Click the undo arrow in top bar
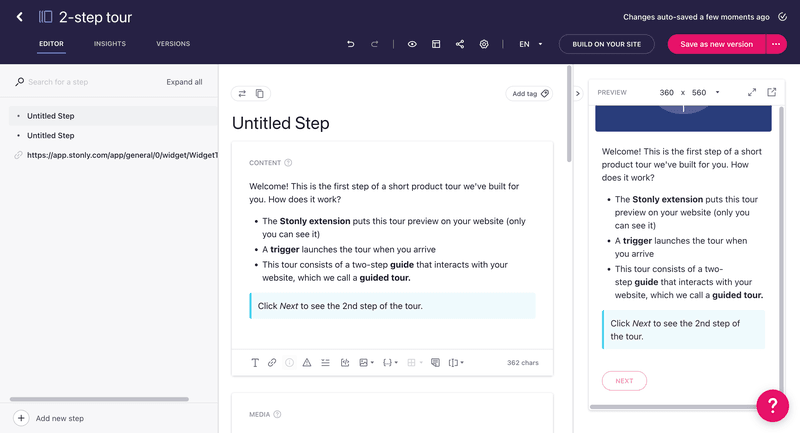The height and width of the screenshot is (433, 800). click(350, 44)
